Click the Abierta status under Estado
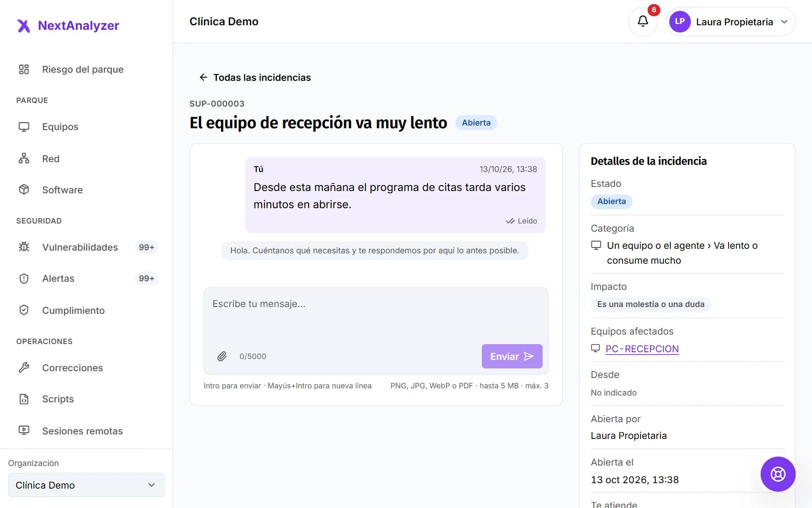Viewport: 812px width, 508px height. [612, 201]
